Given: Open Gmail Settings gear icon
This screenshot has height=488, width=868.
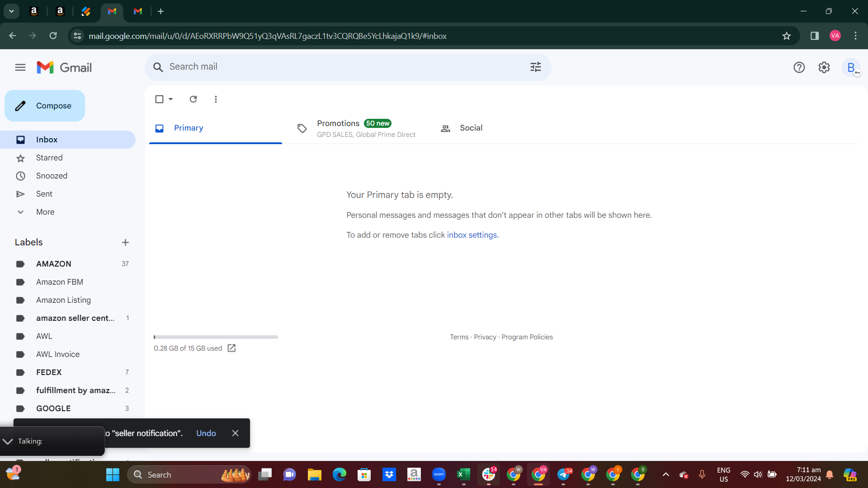Looking at the screenshot, I should (824, 67).
